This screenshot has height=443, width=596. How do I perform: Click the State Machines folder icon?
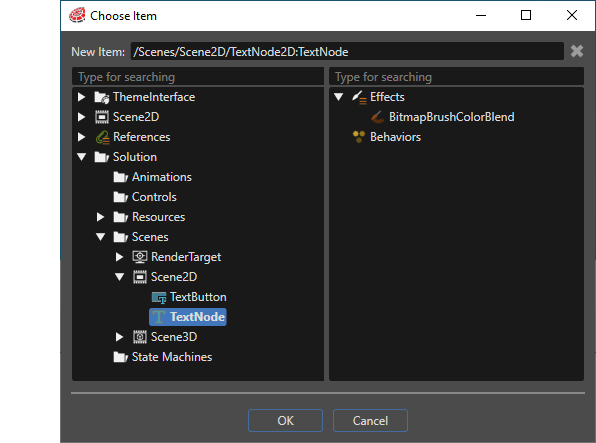click(120, 357)
